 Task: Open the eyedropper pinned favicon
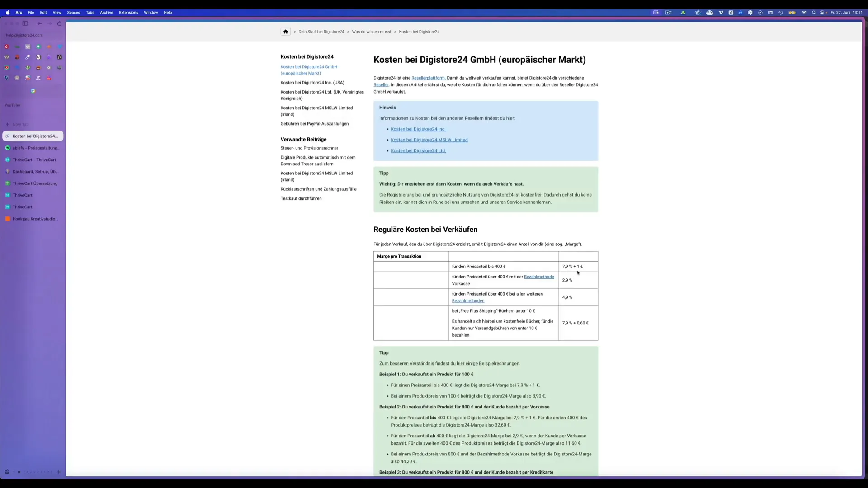click(28, 57)
